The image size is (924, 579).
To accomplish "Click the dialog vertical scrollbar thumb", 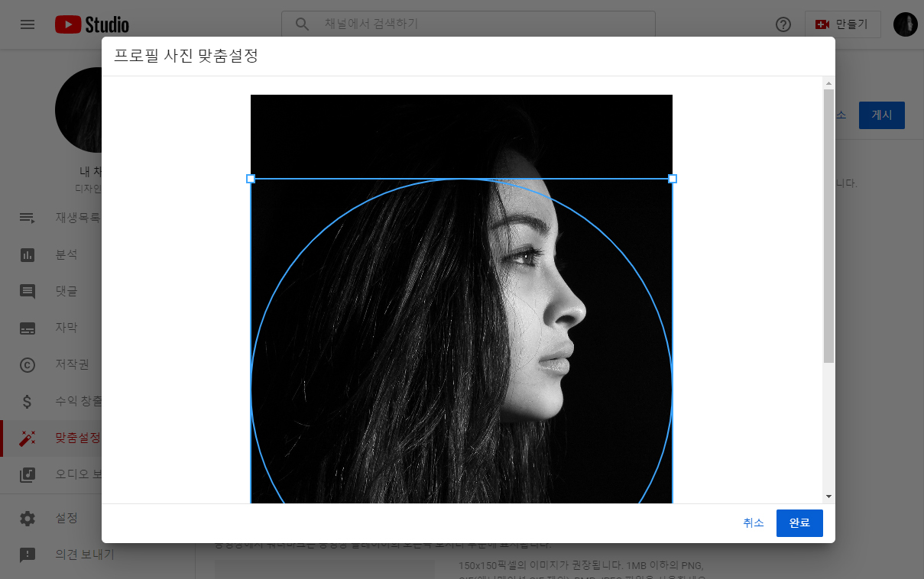I will pos(828,225).
